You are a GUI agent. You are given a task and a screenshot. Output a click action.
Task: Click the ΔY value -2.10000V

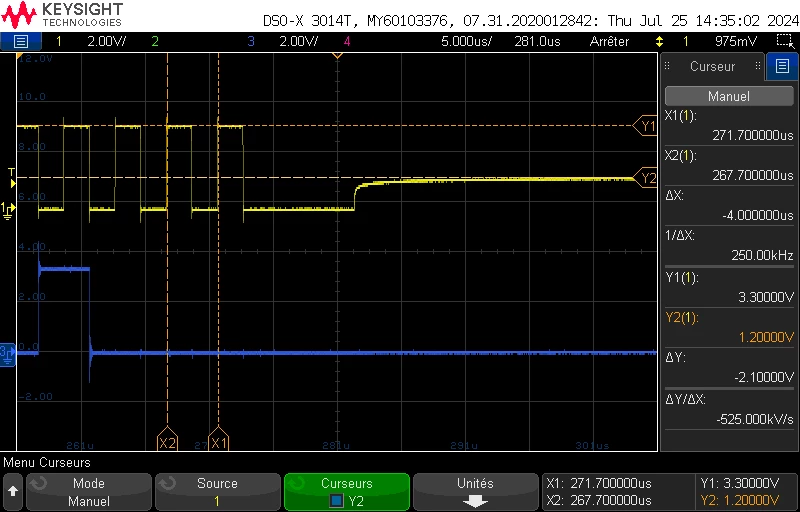click(764, 377)
